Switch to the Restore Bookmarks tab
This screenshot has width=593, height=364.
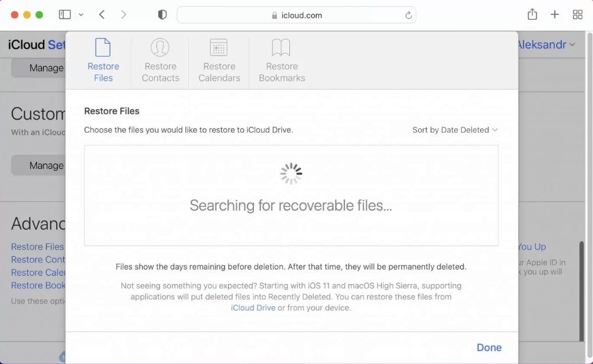(x=282, y=60)
